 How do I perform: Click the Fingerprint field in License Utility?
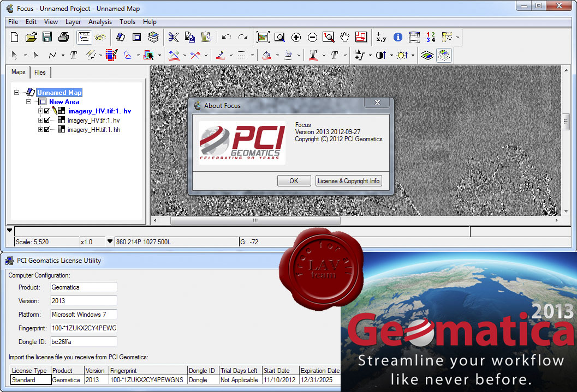point(84,328)
